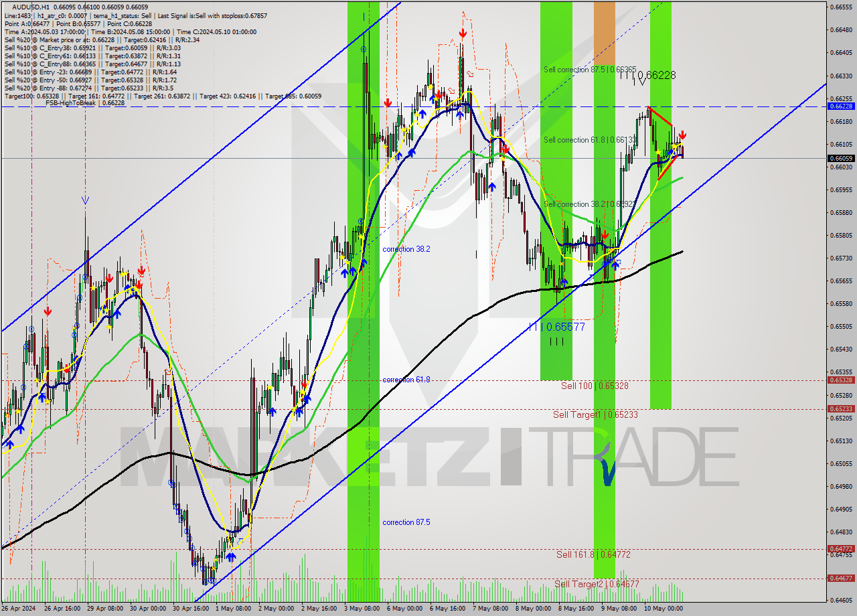This screenshot has width=857, height=616.
Task: Click the 'Sell 161.8 | 0.64772' label
Action: click(x=593, y=554)
